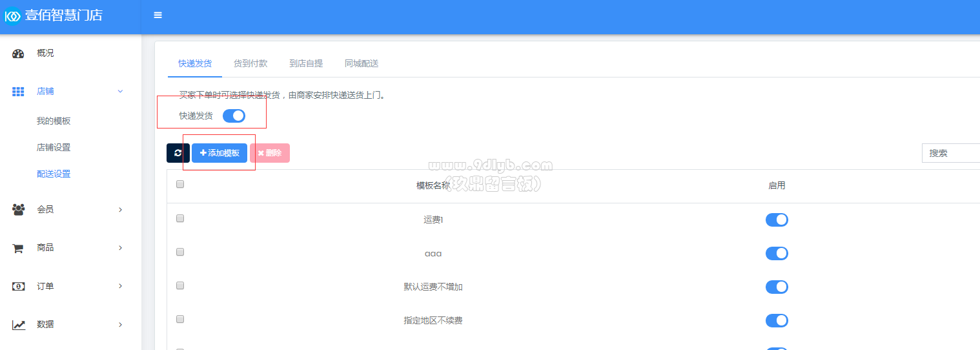
Task: Switch to the 同城配送 tab
Action: 362,63
